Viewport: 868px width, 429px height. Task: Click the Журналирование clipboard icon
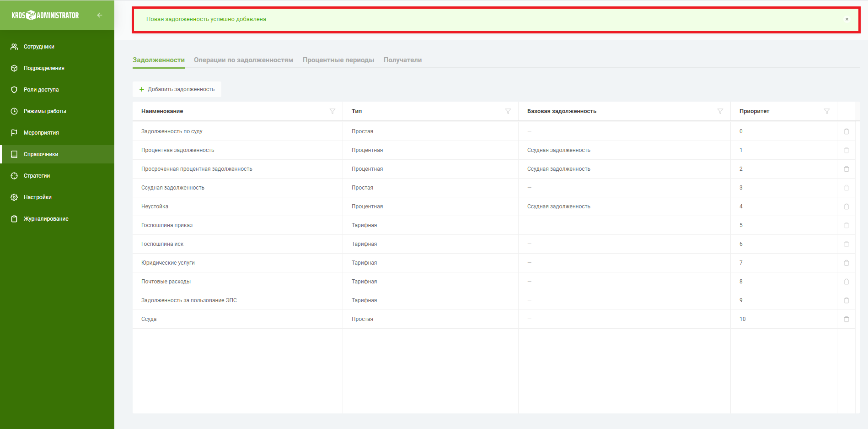(14, 219)
